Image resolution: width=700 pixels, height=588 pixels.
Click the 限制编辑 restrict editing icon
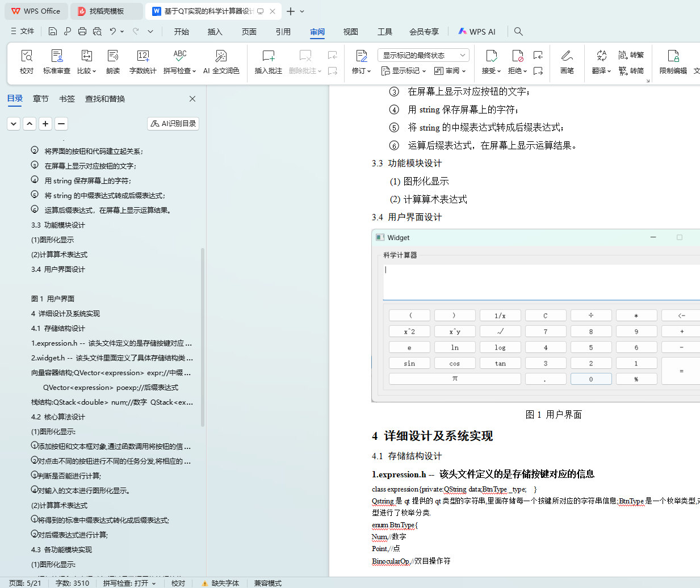(x=673, y=61)
